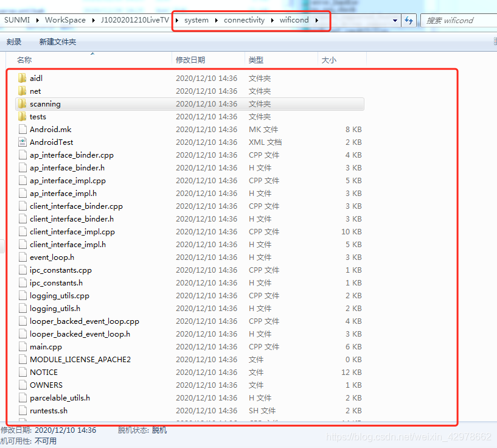Select the parcelable_utils.h file name

click(x=60, y=398)
